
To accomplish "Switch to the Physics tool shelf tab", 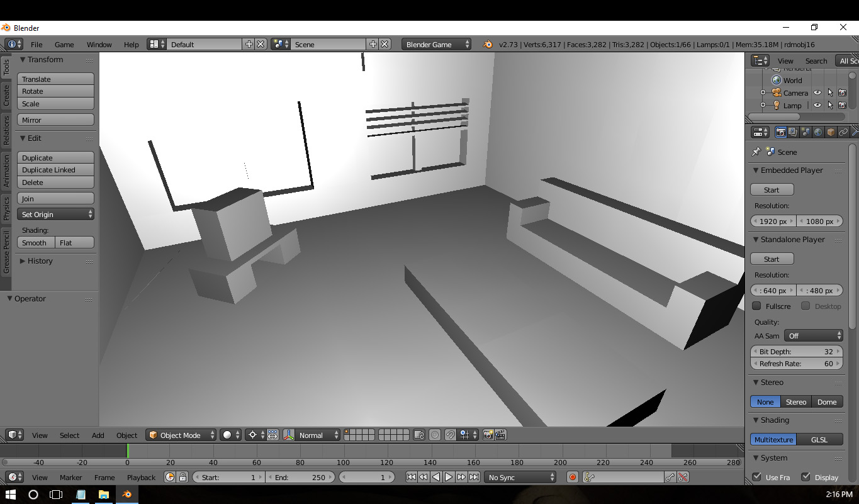I will (x=6, y=208).
